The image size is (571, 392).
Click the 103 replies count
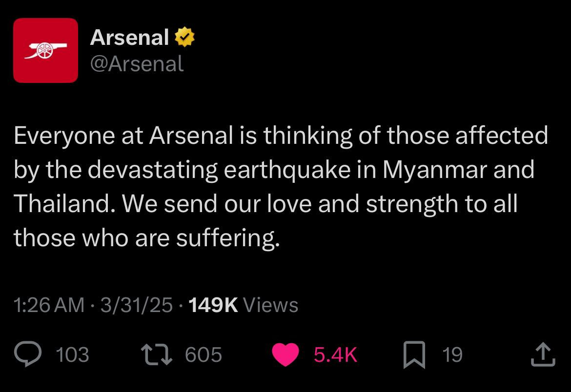coord(73,354)
